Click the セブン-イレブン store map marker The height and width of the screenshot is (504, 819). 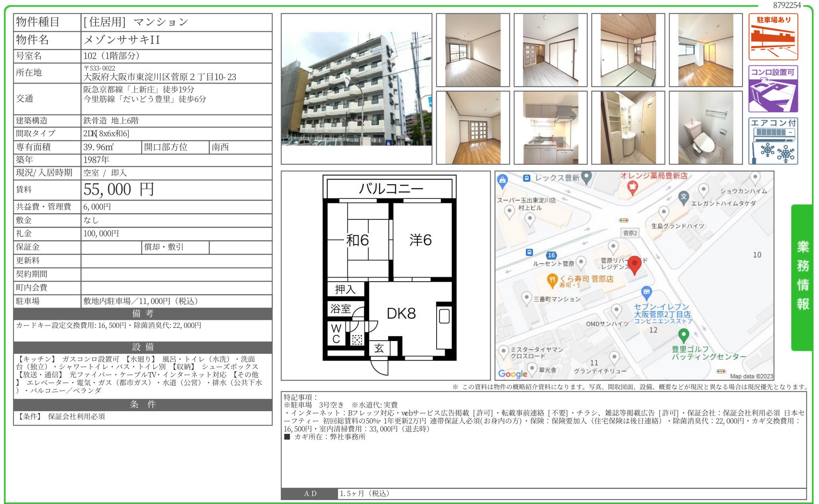646,293
